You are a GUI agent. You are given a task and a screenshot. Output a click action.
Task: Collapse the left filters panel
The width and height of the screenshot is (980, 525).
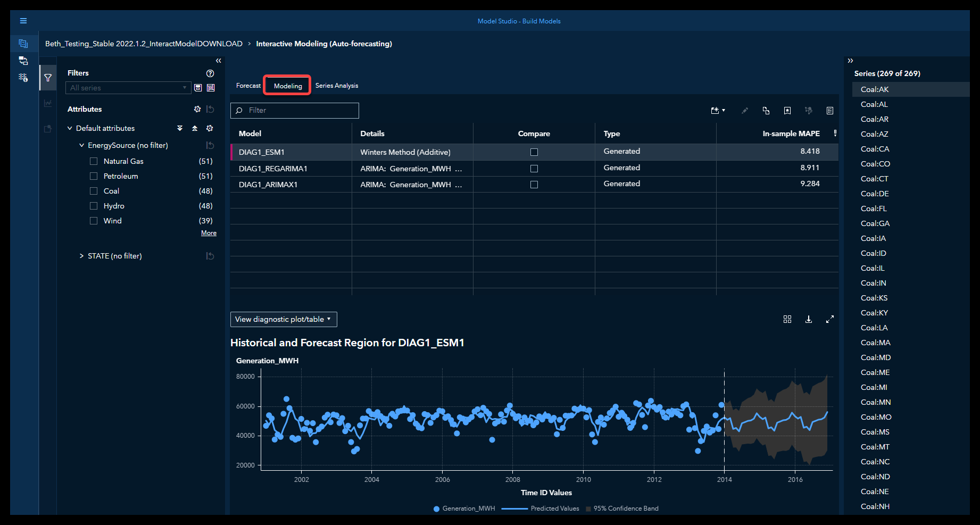pos(218,61)
